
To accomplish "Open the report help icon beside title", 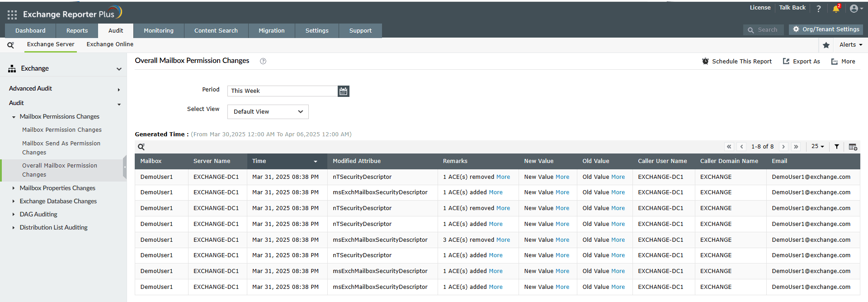I will click(x=263, y=61).
